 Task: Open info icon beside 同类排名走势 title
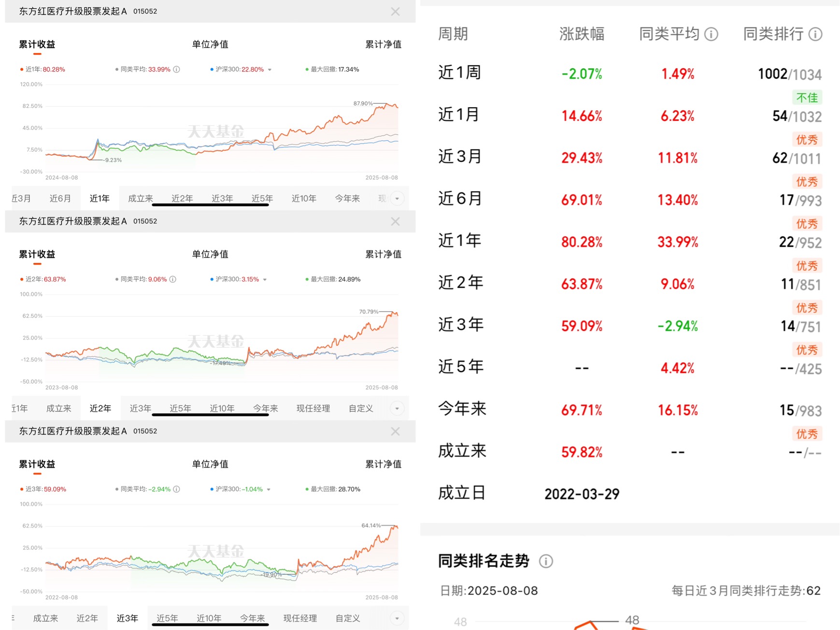pos(546,561)
